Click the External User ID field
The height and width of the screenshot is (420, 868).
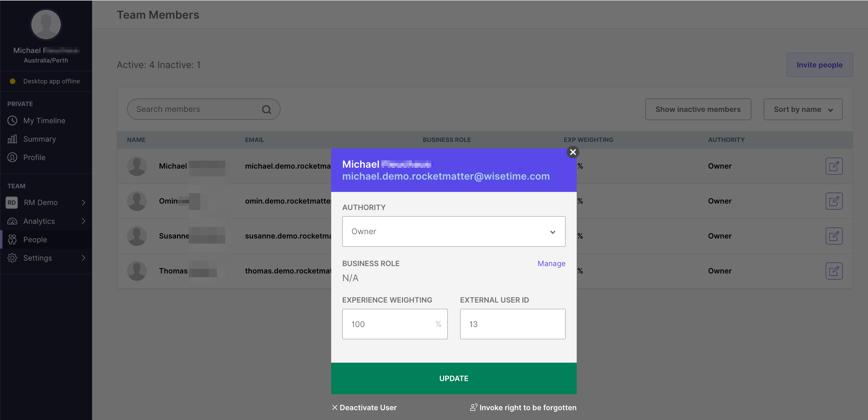(x=513, y=324)
